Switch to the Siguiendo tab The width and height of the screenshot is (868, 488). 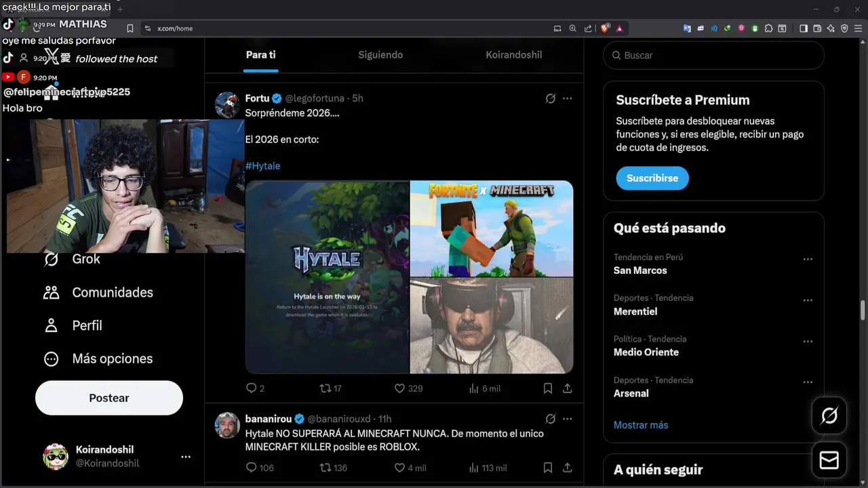pos(380,55)
